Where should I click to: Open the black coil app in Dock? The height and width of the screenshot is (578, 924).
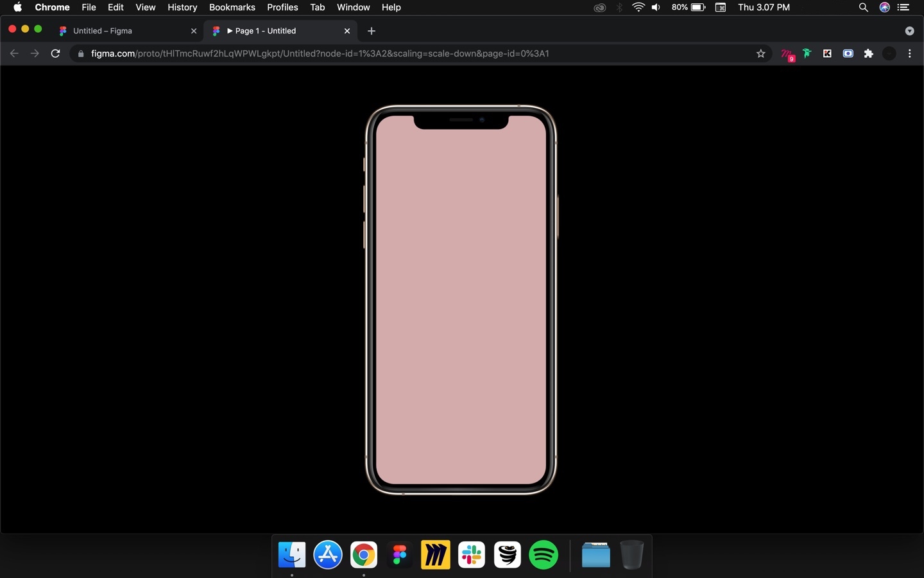[x=508, y=555]
